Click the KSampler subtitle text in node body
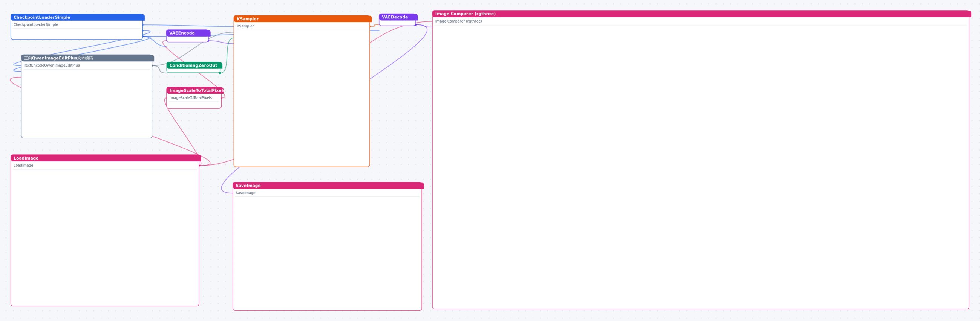The width and height of the screenshot is (980, 321). coord(245,26)
